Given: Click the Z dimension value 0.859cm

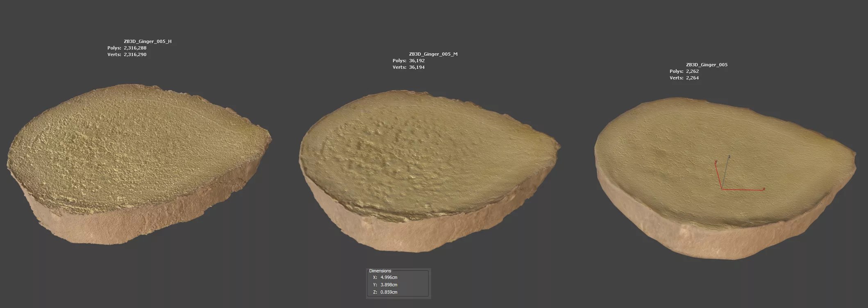Looking at the screenshot, I should [389, 292].
